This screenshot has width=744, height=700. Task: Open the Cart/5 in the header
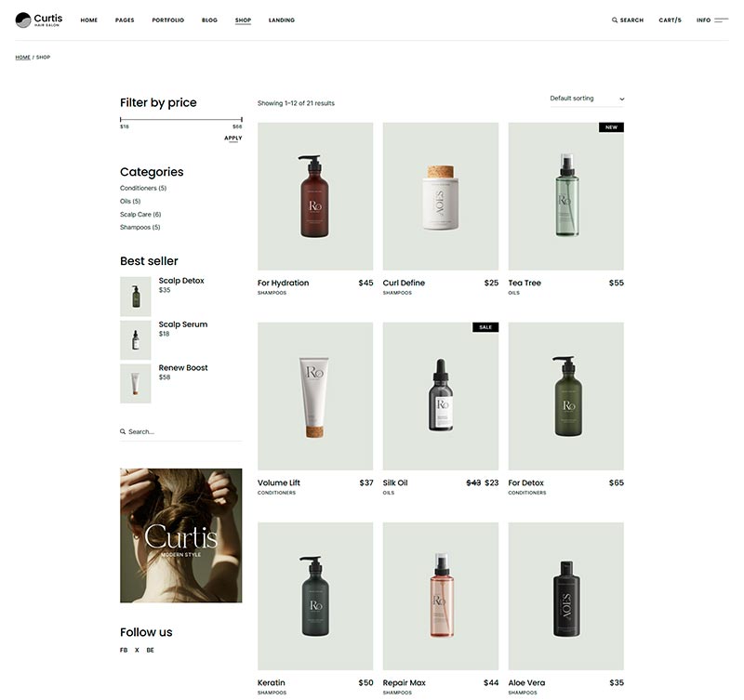tap(670, 20)
